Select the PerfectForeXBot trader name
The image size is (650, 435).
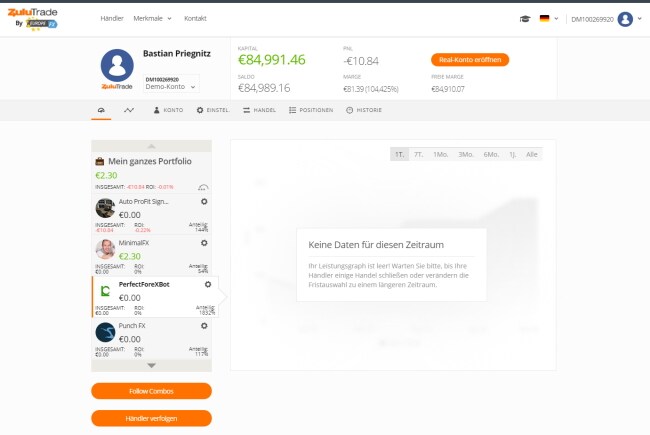[x=144, y=284]
